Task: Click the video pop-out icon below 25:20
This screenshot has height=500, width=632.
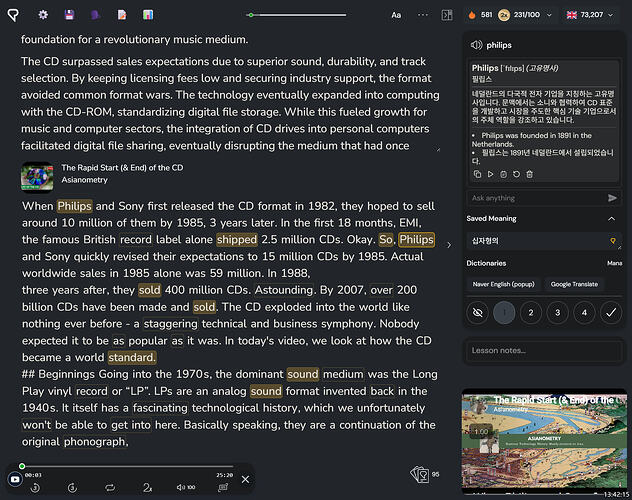Action: click(223, 488)
